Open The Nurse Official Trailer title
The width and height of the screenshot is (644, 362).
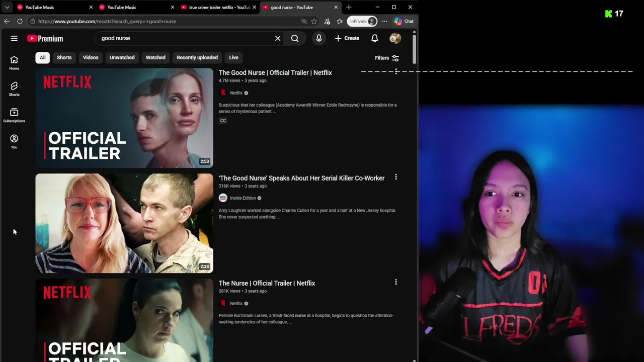267,283
